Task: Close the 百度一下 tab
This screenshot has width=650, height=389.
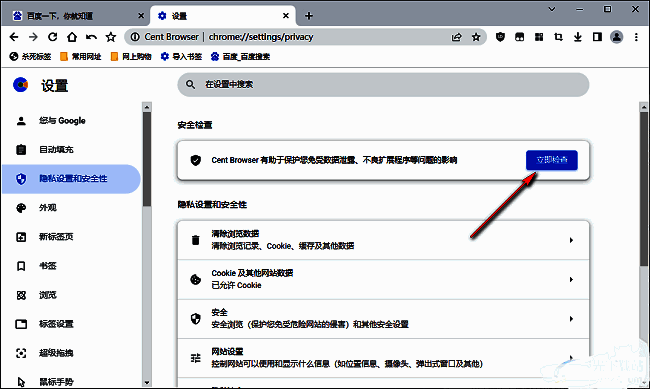Action: pyautogui.click(x=141, y=16)
